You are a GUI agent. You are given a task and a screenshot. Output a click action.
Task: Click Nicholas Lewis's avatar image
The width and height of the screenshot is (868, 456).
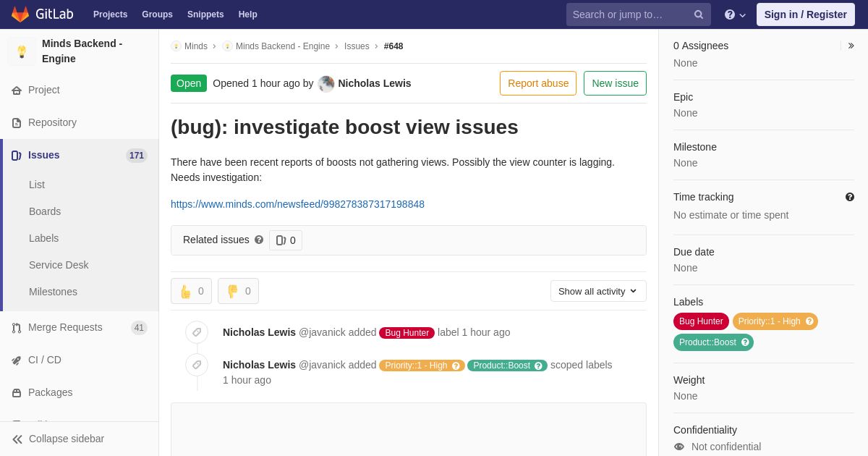(326, 83)
